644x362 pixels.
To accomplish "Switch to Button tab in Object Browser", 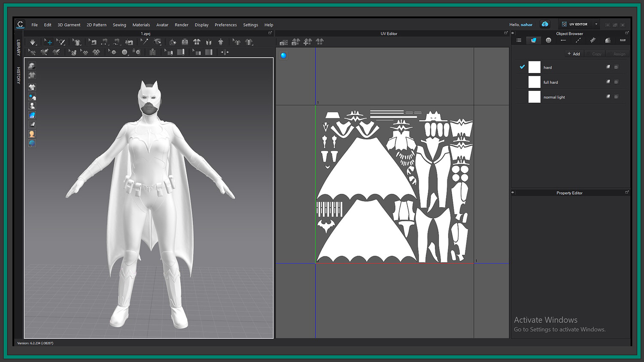I will [548, 40].
